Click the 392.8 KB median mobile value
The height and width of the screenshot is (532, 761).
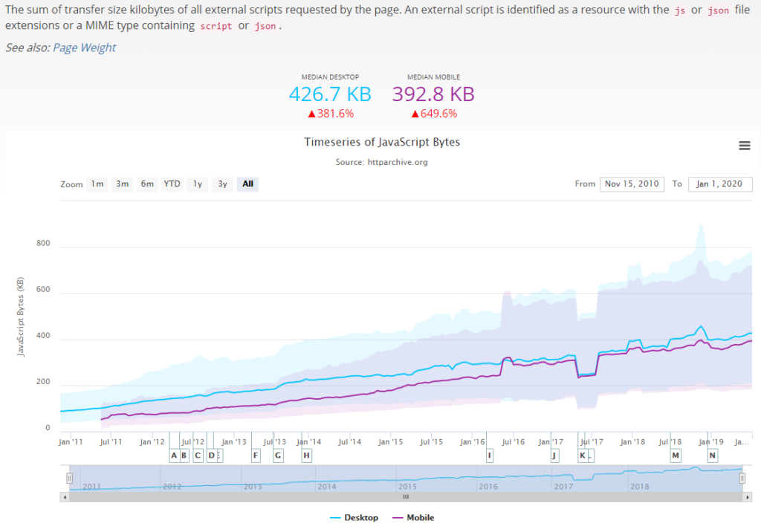(433, 94)
